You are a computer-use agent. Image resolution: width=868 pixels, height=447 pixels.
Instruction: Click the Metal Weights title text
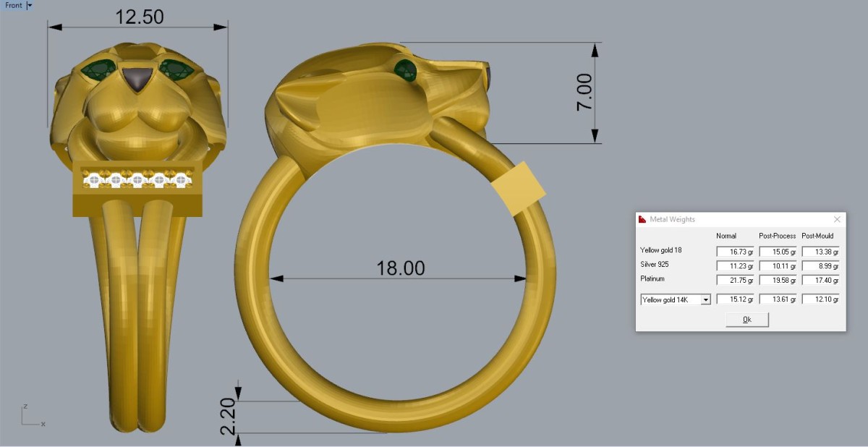tap(673, 219)
